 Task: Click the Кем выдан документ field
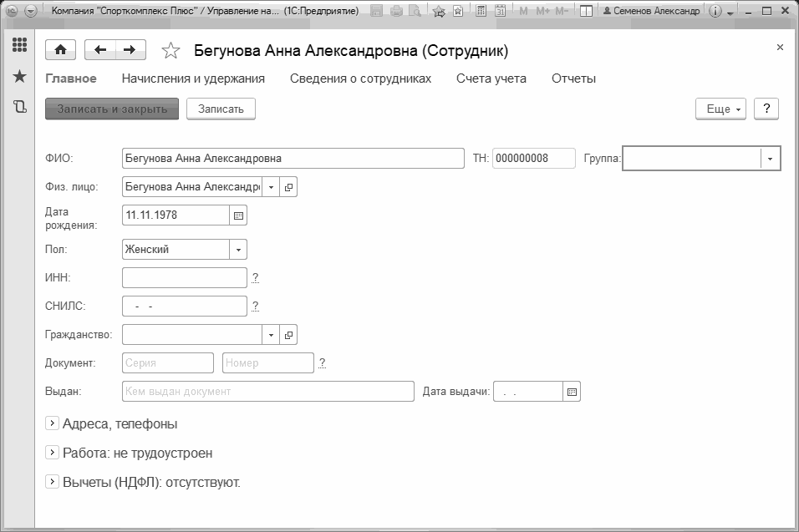pos(268,392)
